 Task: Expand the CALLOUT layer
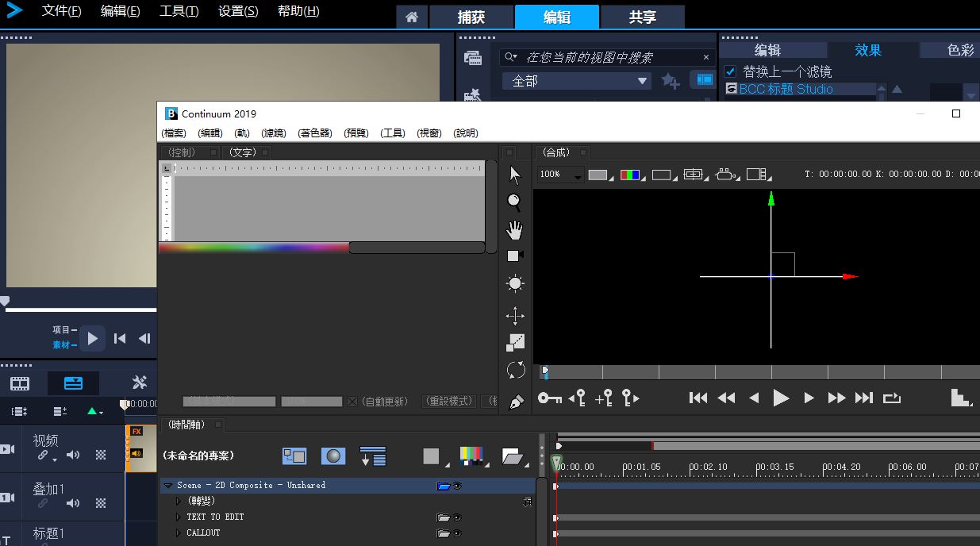click(179, 533)
